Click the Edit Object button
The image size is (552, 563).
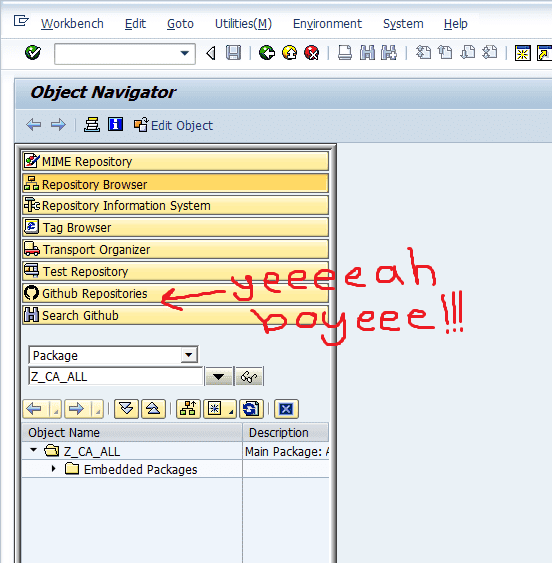[173, 125]
